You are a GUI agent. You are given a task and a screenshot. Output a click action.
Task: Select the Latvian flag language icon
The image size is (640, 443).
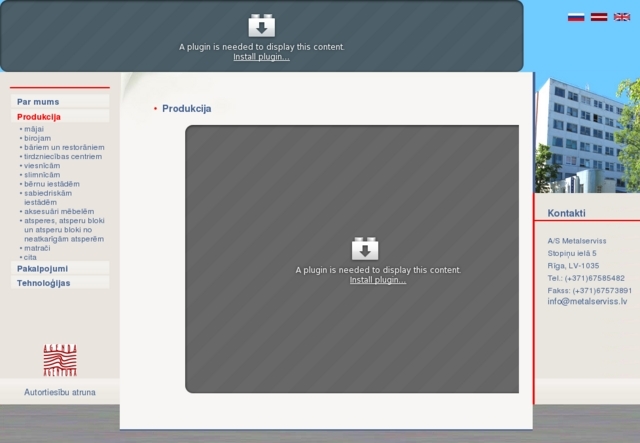(598, 17)
